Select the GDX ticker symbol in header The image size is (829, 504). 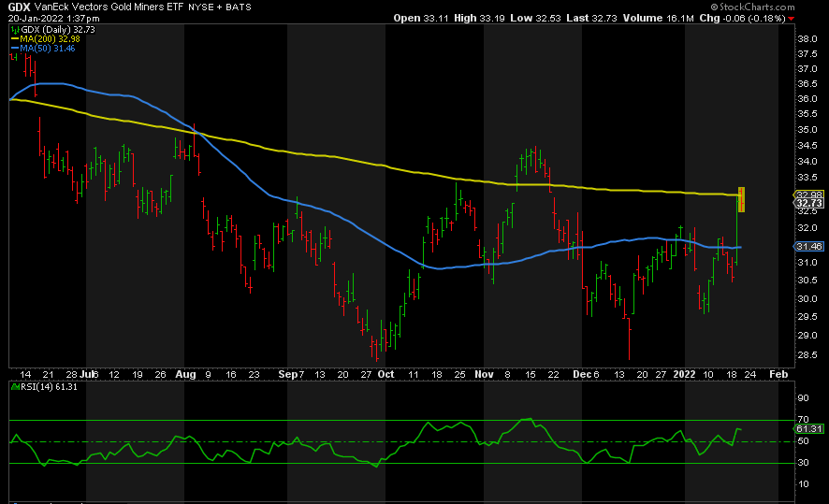point(19,7)
